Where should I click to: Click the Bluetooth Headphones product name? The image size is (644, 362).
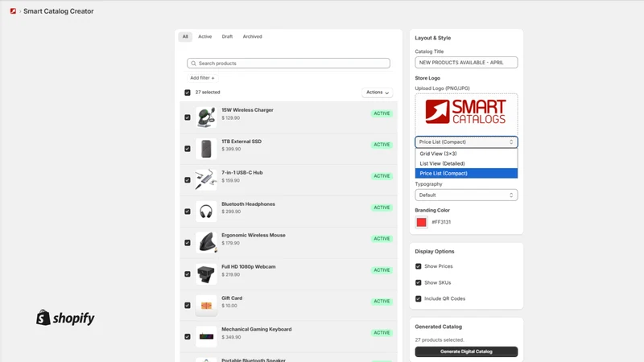(248, 204)
